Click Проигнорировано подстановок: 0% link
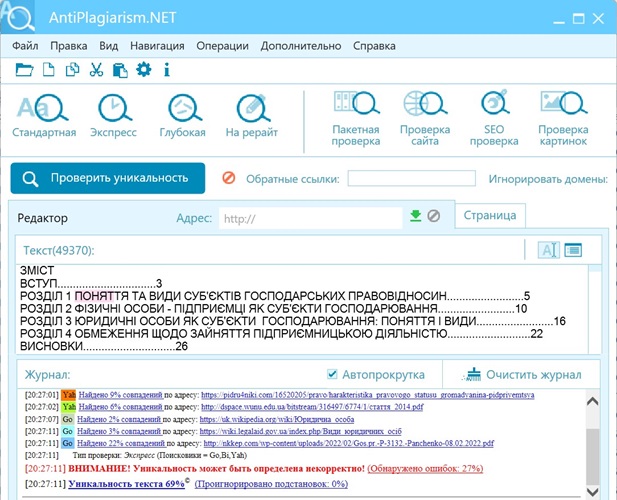The height and width of the screenshot is (500, 617). coord(271,483)
